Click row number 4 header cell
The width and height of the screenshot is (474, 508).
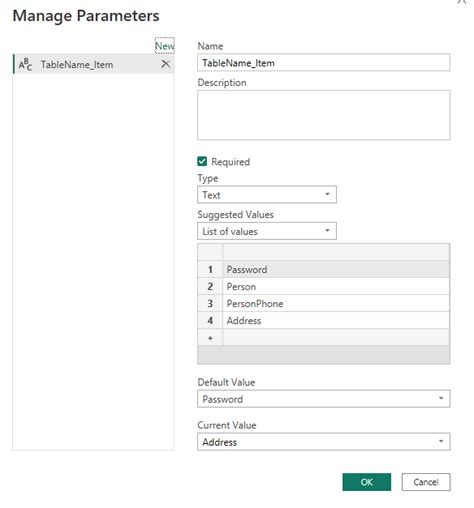point(210,320)
